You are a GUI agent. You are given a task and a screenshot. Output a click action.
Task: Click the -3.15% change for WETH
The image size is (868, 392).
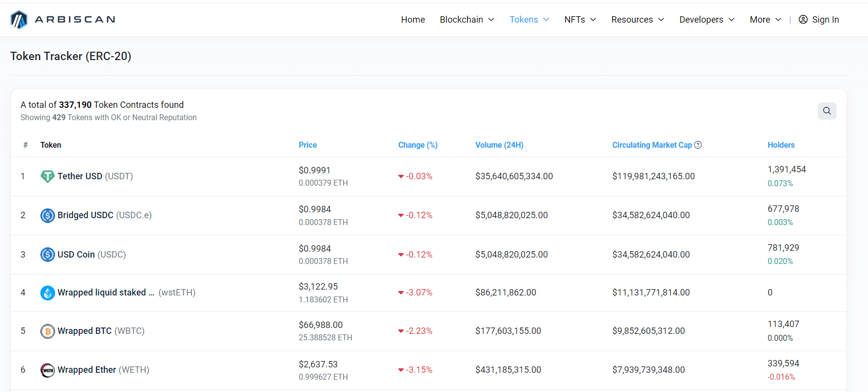pos(415,370)
